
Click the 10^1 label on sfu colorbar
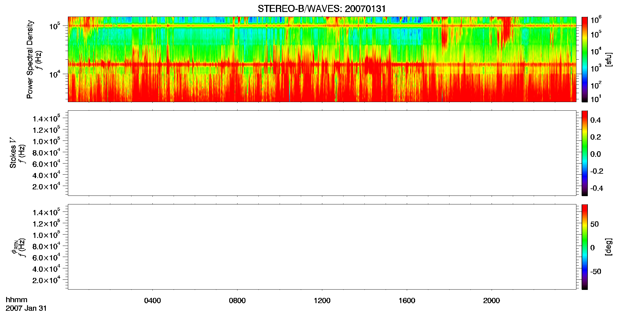pos(596,99)
